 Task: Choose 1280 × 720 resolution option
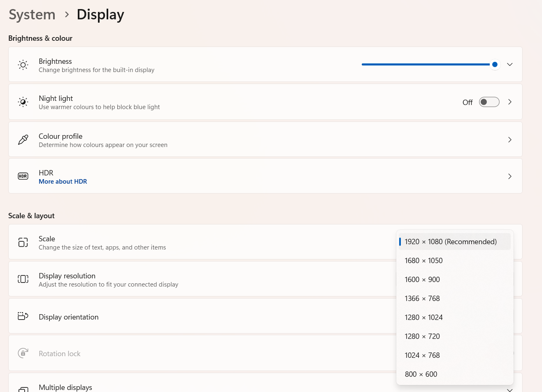click(x=422, y=336)
